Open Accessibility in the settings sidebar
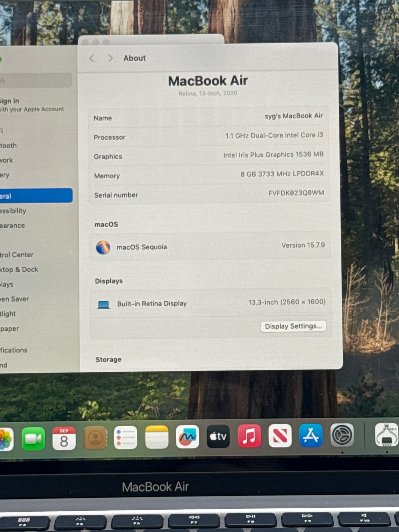 [13, 211]
